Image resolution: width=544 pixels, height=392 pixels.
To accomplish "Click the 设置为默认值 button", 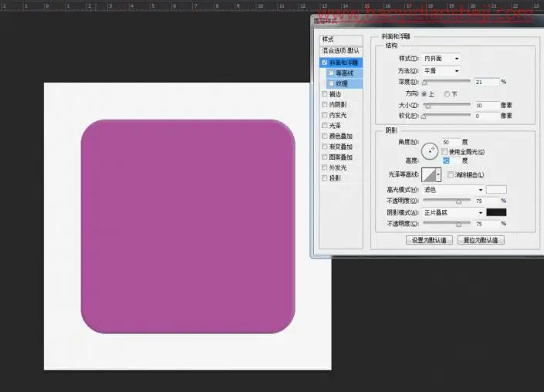I will click(x=429, y=240).
